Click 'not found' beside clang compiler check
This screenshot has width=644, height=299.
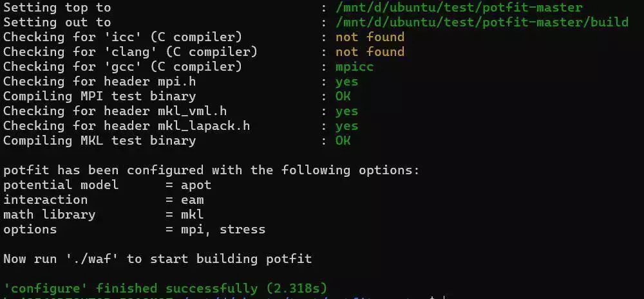(x=370, y=51)
